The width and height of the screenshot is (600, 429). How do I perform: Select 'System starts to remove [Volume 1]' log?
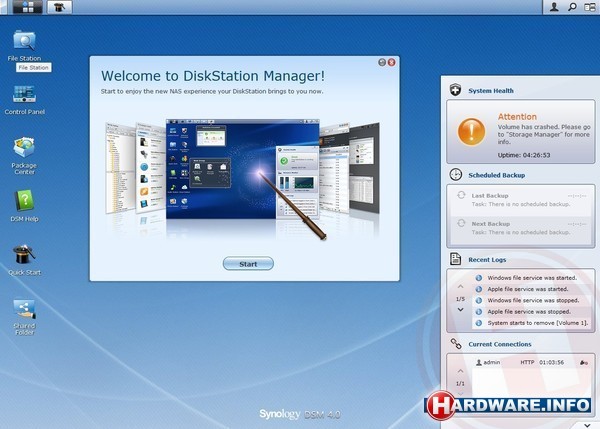[x=532, y=323]
